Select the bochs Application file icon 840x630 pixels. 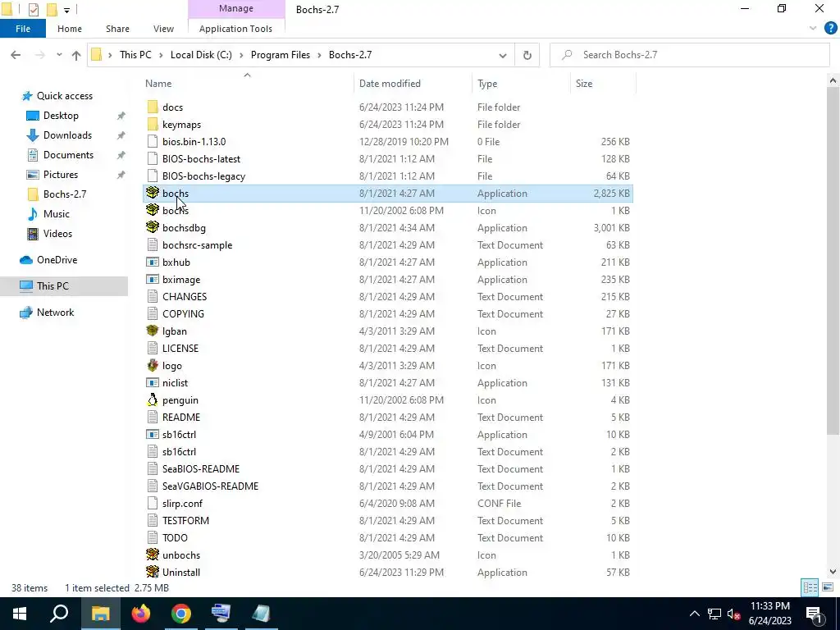tap(153, 193)
